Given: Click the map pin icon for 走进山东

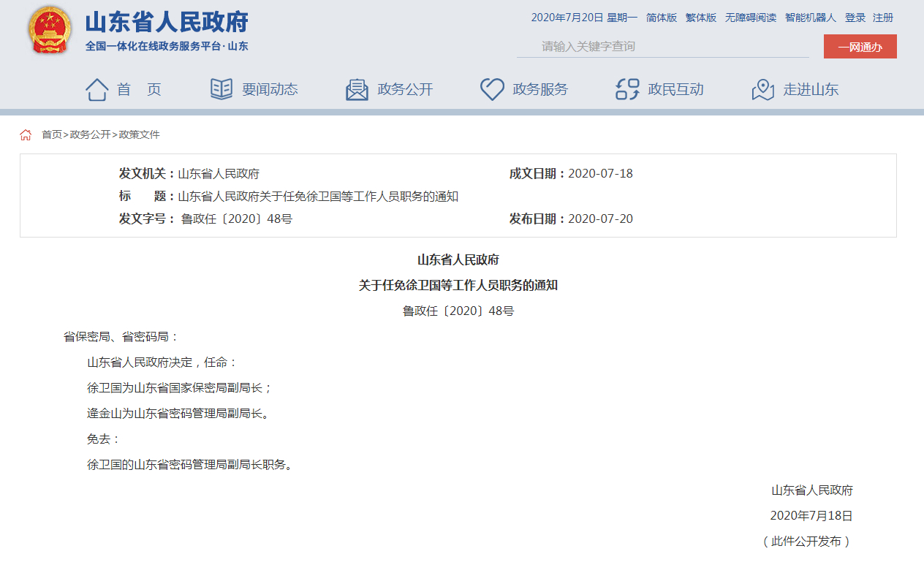Looking at the screenshot, I should 762,89.
